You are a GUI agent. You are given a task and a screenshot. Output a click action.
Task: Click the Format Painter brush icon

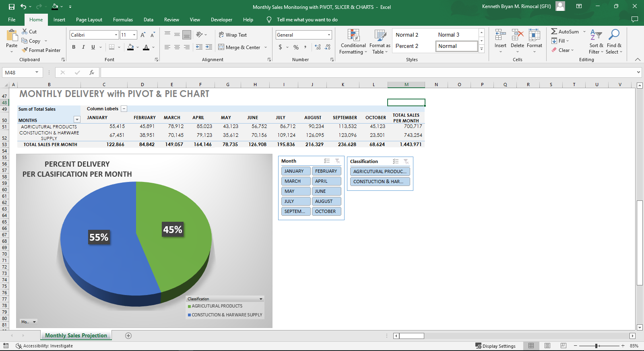click(25, 50)
